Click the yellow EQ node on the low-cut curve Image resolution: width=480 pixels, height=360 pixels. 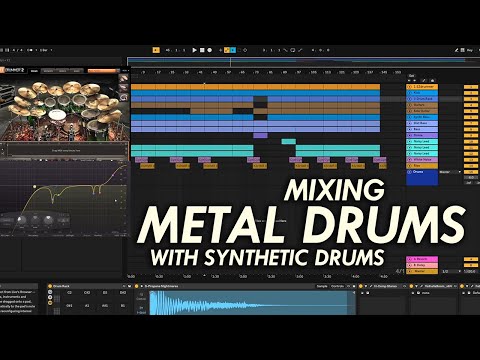34,187
